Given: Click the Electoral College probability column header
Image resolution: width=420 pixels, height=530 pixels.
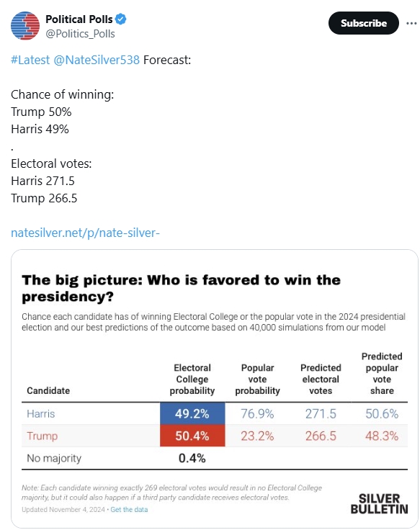Looking at the screenshot, I should (x=192, y=379).
